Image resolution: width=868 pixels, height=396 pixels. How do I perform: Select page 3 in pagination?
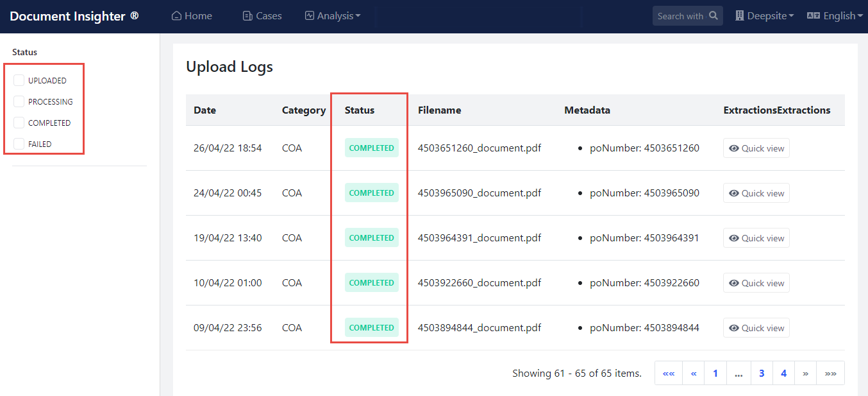[x=762, y=373]
